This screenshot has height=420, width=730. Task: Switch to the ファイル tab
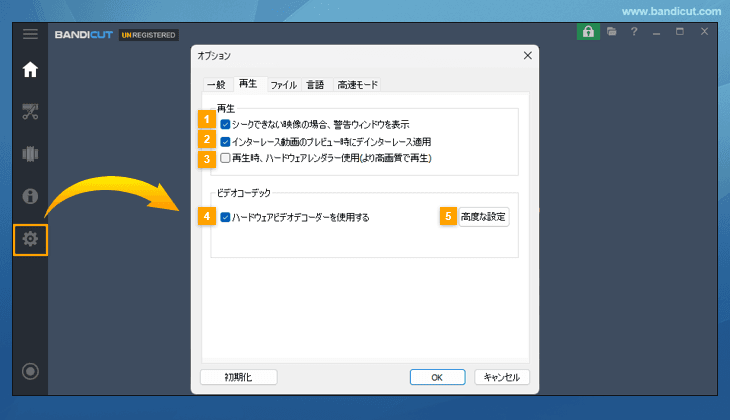pos(284,85)
